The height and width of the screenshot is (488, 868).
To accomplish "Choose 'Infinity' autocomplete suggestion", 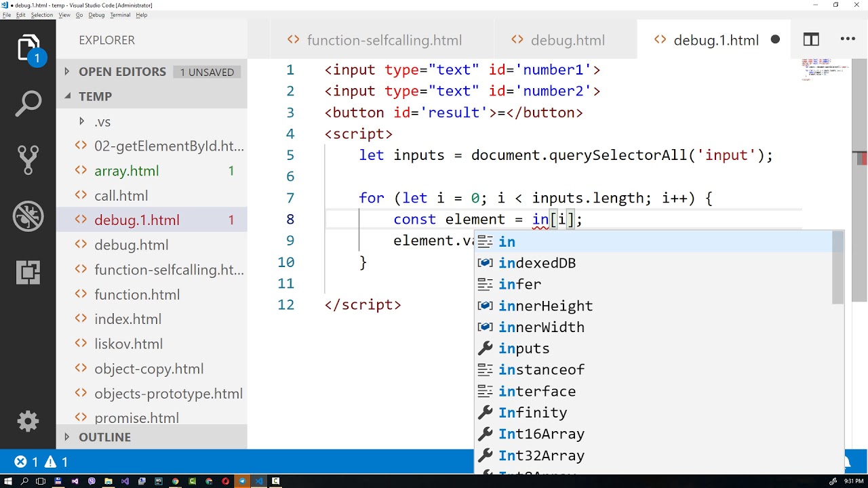I will click(x=654, y=412).
